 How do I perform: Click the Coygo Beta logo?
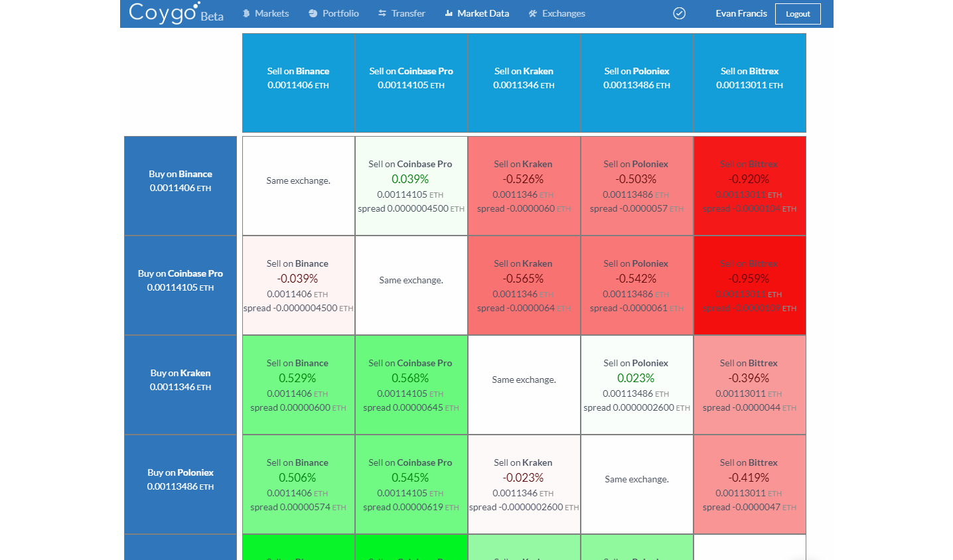(176, 13)
